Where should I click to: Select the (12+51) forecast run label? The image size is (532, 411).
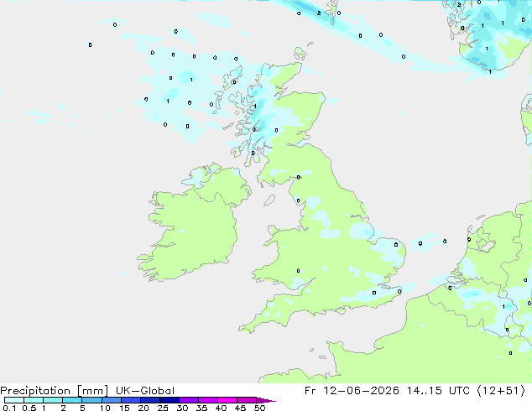point(501,391)
